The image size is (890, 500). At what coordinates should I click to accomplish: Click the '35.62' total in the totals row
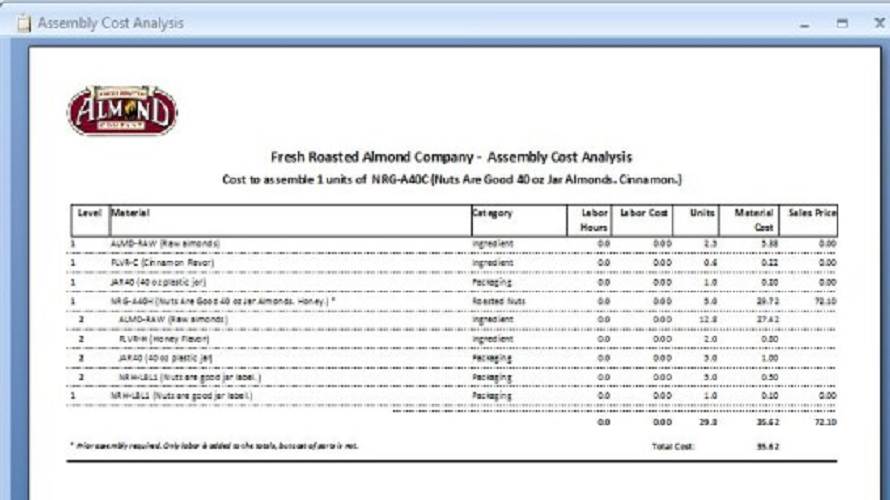tap(767, 422)
